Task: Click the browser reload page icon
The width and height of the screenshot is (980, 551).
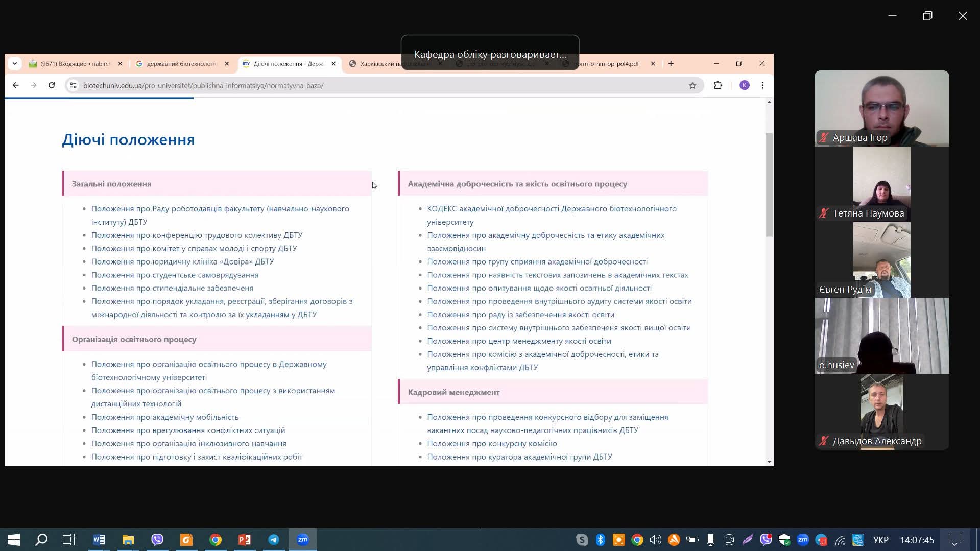Action: [52, 85]
